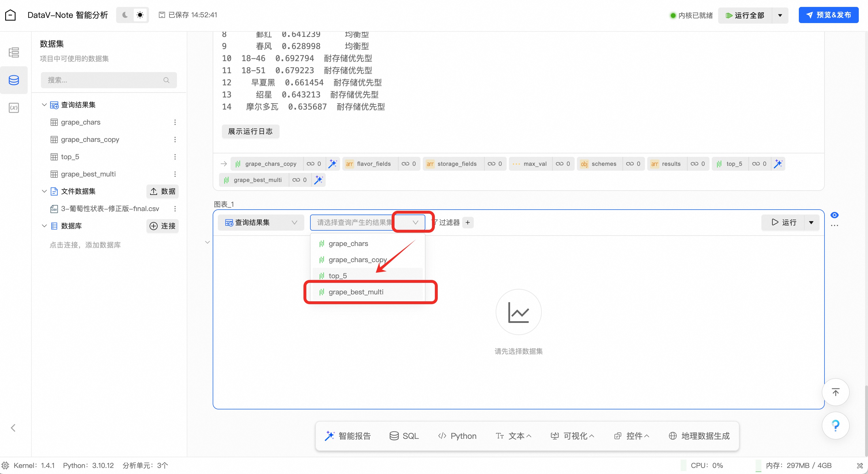Select grape_best_multi from the dropdown list
Image resolution: width=868 pixels, height=474 pixels.
[356, 292]
